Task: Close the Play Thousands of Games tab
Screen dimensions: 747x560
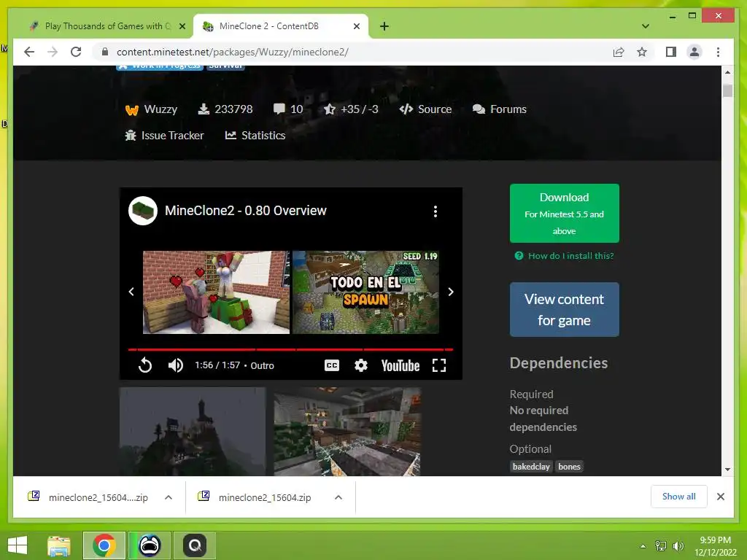Action: [x=182, y=26]
